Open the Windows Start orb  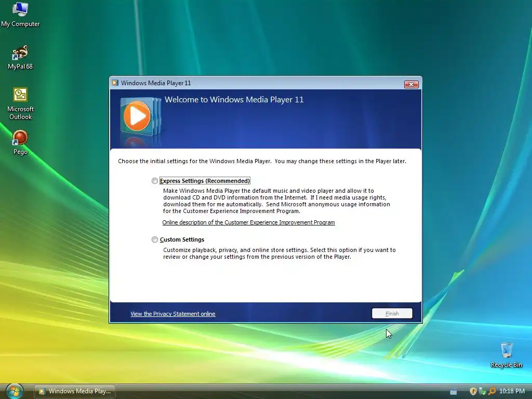15,391
